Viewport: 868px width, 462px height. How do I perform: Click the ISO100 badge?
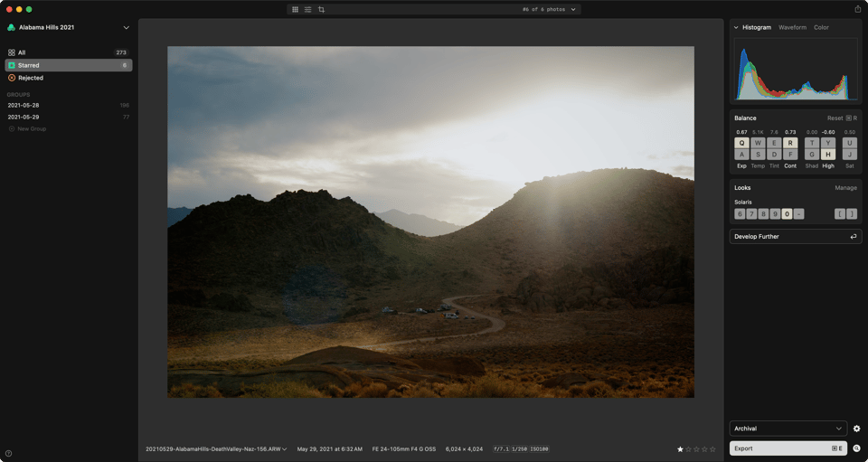[x=539, y=449]
